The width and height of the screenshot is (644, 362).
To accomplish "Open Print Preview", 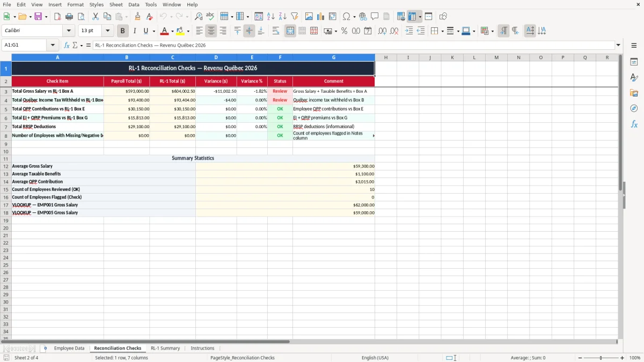I will coord(81,17).
